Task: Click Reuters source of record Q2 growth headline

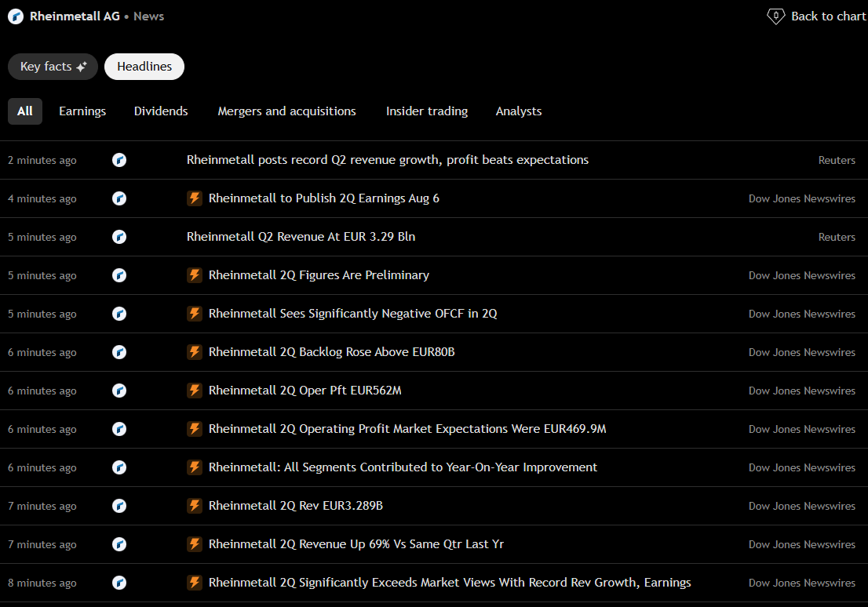Action: [837, 160]
